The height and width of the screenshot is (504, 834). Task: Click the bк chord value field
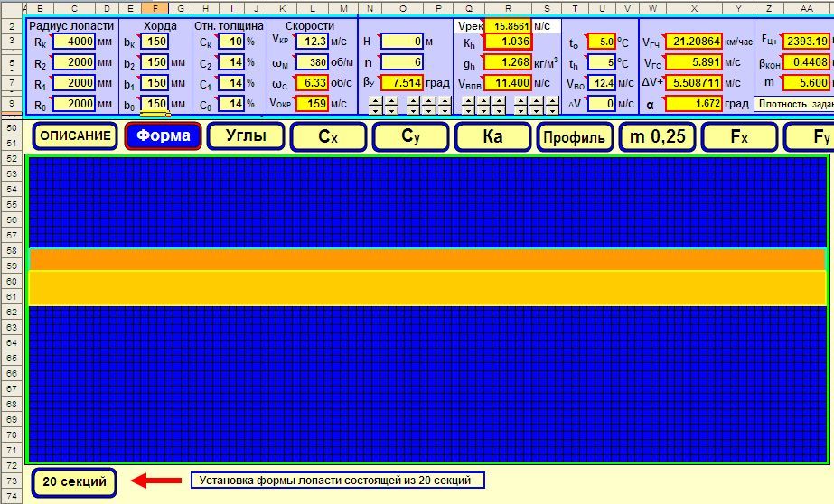click(153, 42)
